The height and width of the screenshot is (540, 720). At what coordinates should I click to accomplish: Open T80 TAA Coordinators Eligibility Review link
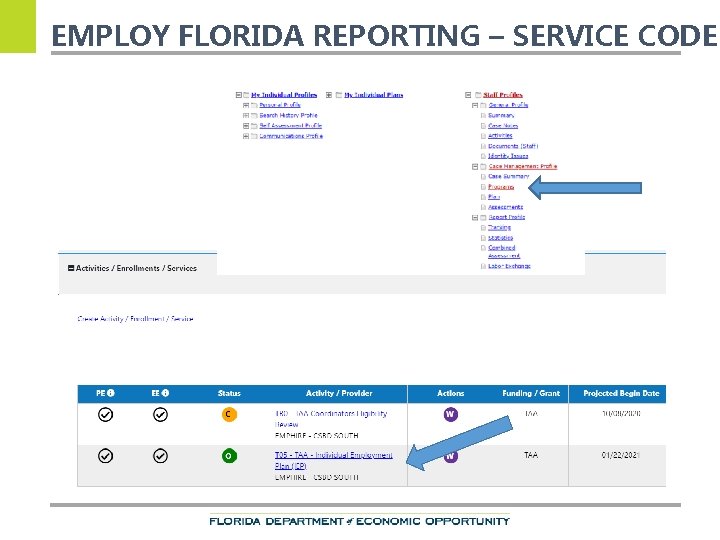click(331, 419)
